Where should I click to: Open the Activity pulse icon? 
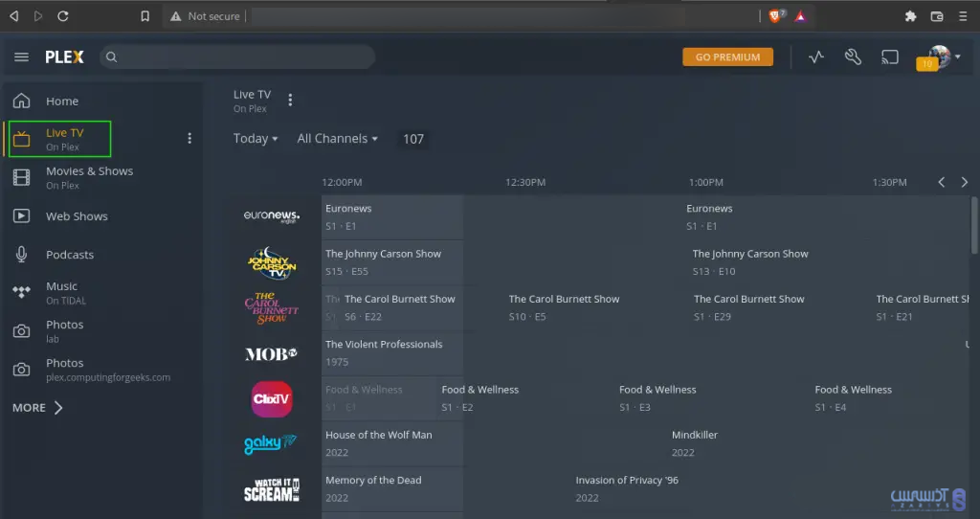click(816, 56)
